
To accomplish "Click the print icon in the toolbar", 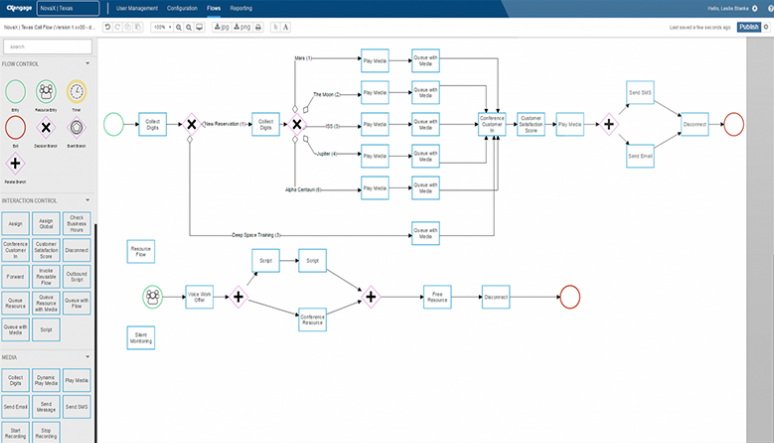I will 258,27.
